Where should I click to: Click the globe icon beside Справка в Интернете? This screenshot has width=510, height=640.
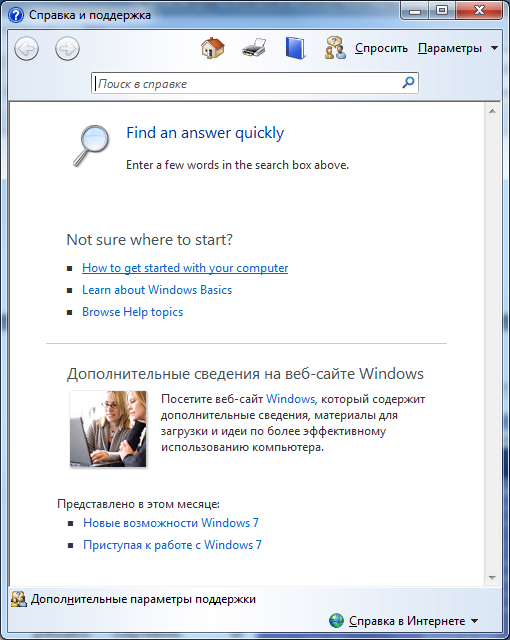336,620
